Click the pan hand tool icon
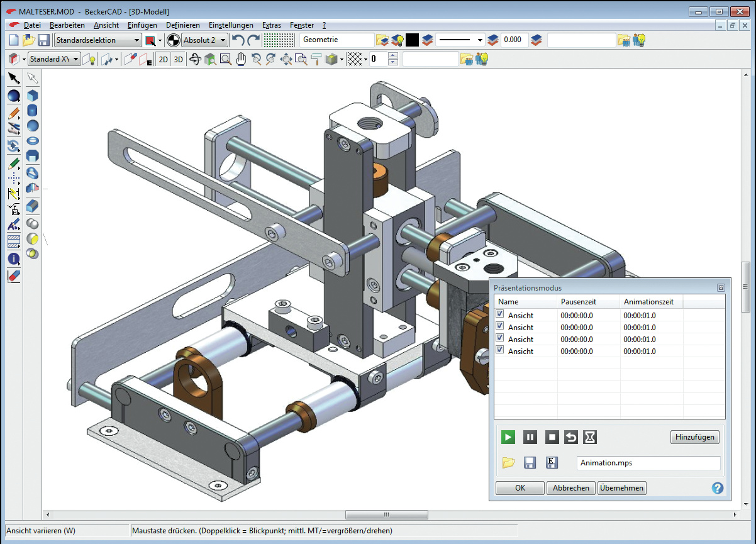Screen dimensions: 756x544 (241, 59)
